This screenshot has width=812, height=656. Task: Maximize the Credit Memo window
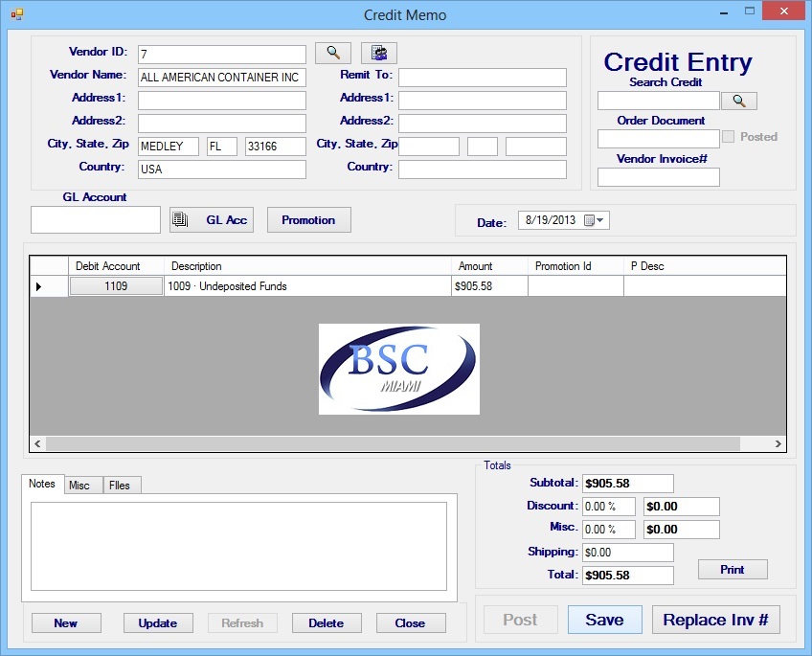tap(750, 11)
